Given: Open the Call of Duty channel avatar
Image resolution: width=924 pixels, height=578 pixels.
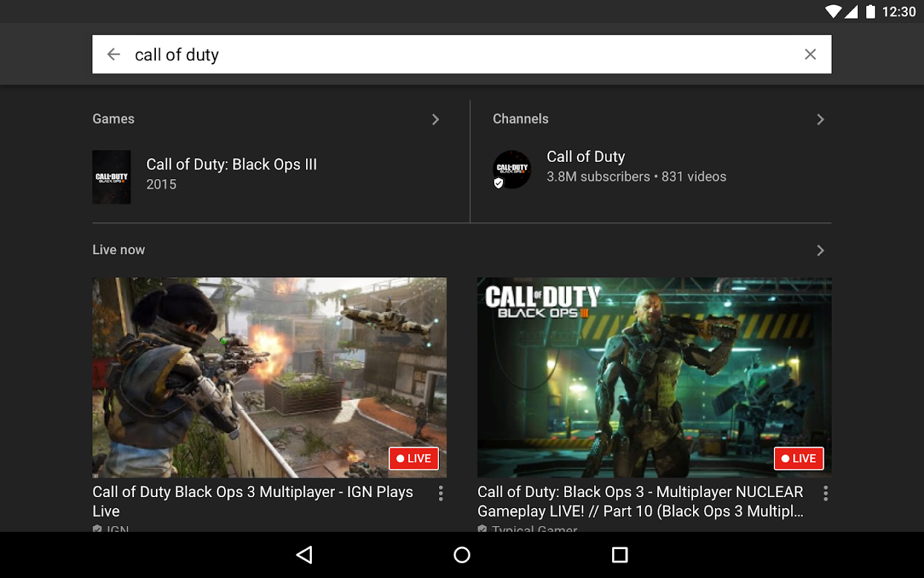Looking at the screenshot, I should pyautogui.click(x=512, y=170).
